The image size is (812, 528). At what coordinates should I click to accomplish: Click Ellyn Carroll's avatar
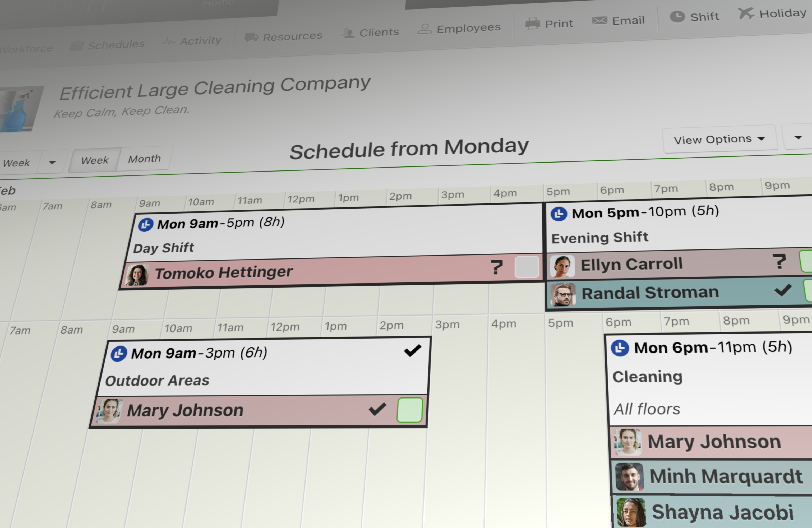click(x=562, y=266)
